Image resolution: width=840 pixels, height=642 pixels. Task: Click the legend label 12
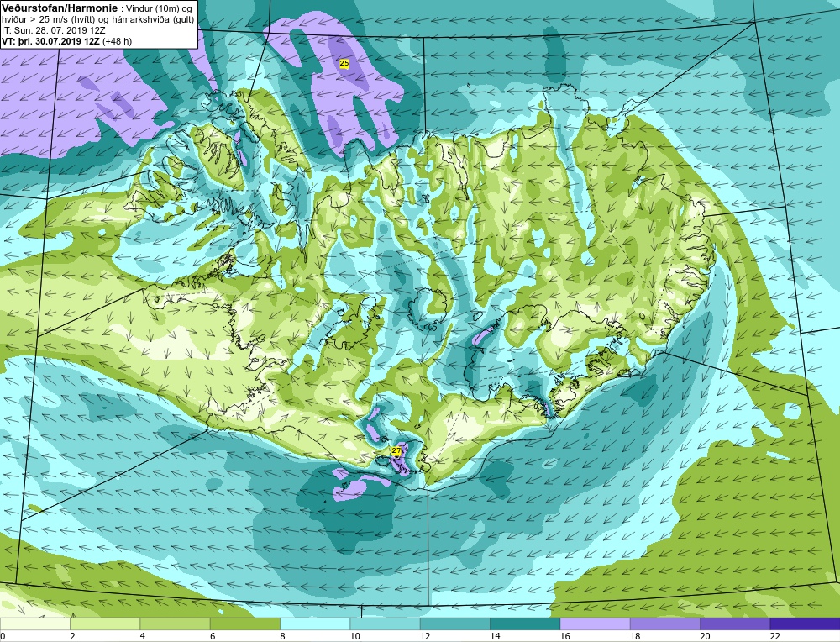425,636
